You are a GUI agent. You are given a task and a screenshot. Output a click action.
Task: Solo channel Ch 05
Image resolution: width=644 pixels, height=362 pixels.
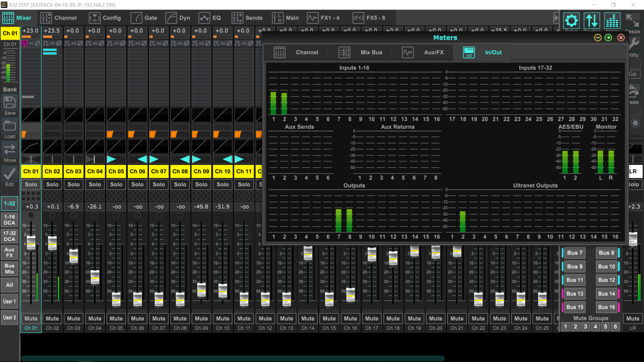(116, 185)
